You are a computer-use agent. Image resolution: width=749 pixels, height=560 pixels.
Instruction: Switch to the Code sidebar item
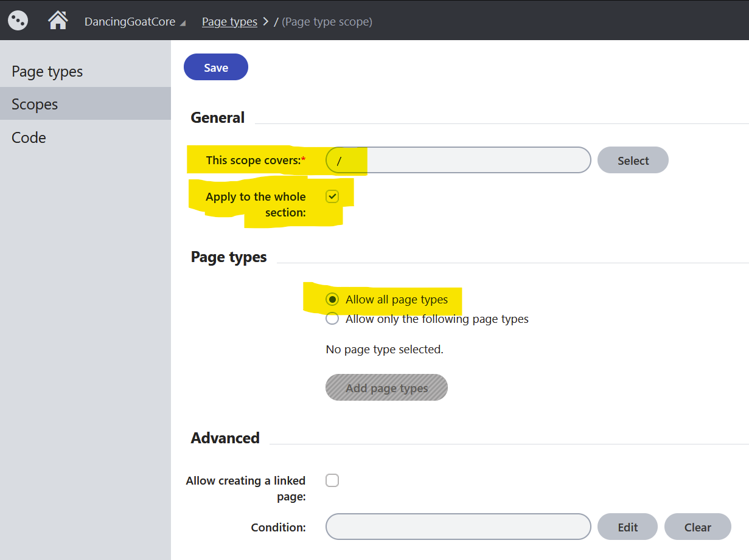click(85, 137)
